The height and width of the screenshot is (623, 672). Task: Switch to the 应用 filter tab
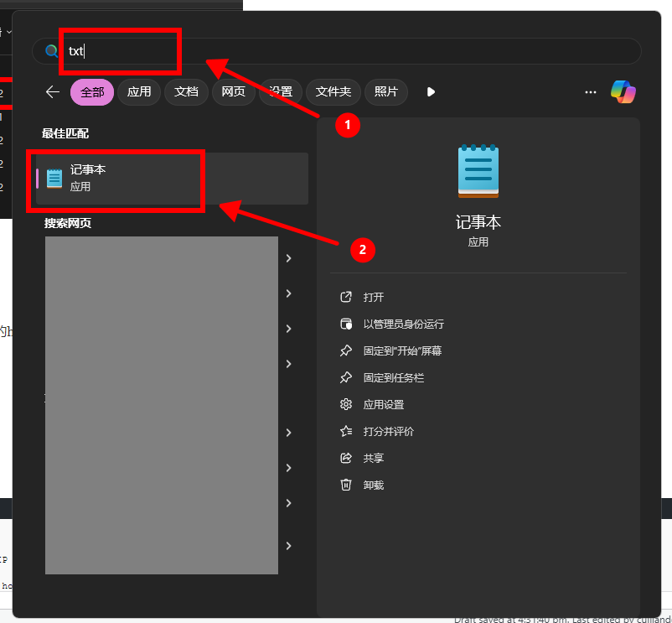[139, 91]
